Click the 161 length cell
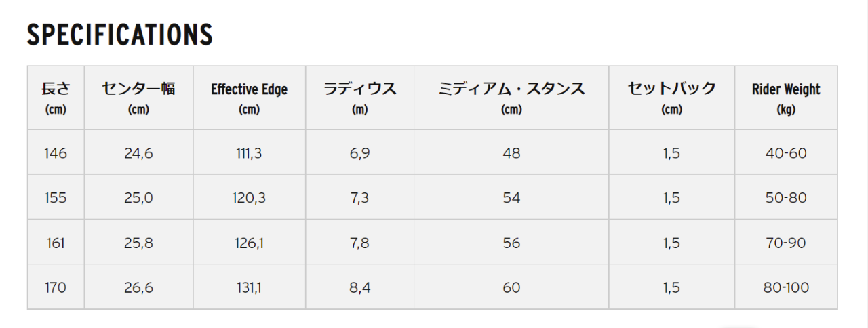Image resolution: width=868 pixels, height=328 pixels. click(x=56, y=243)
